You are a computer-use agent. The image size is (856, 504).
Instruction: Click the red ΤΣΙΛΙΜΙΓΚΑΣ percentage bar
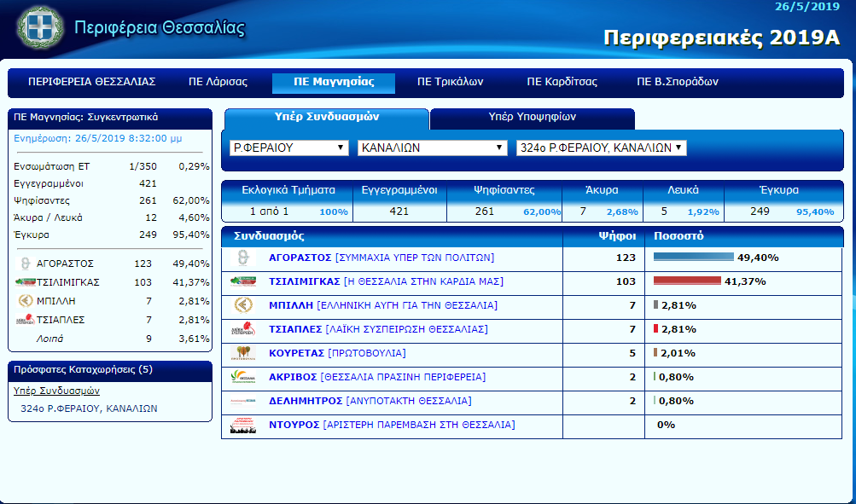click(x=687, y=281)
